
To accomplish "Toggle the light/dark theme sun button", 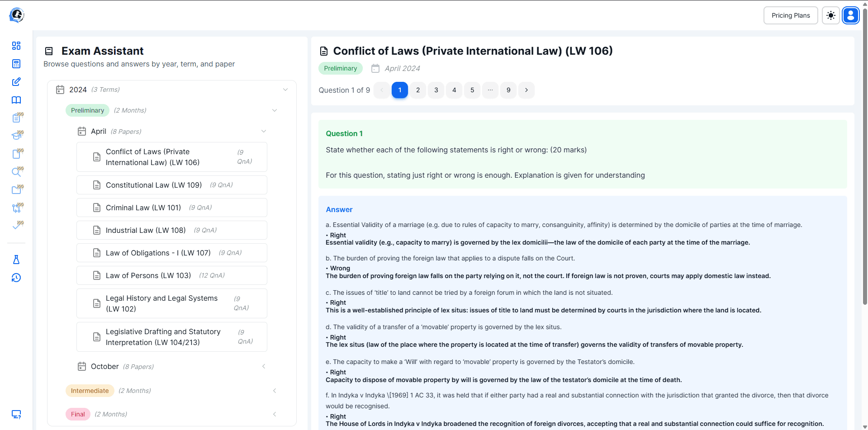I will pyautogui.click(x=831, y=15).
